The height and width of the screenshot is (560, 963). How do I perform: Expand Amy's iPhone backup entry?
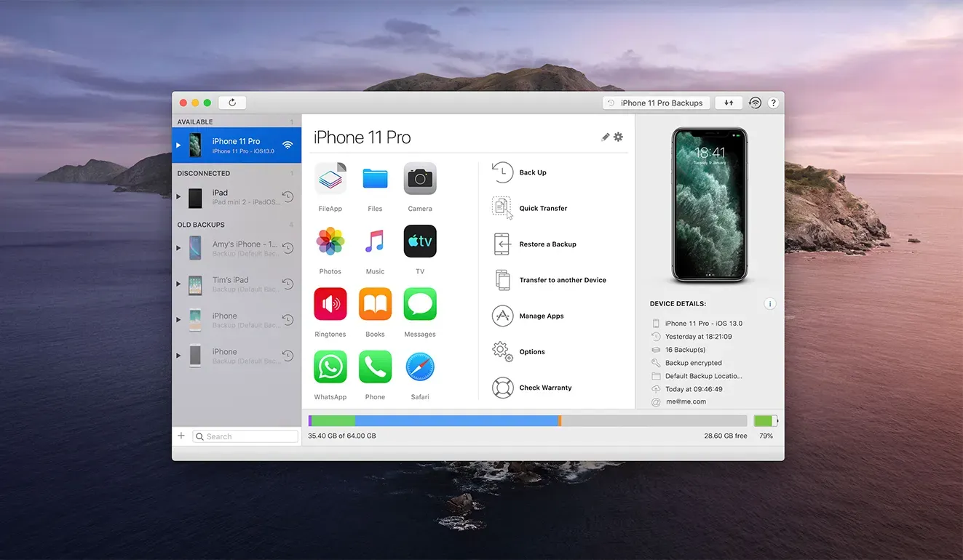tap(178, 248)
